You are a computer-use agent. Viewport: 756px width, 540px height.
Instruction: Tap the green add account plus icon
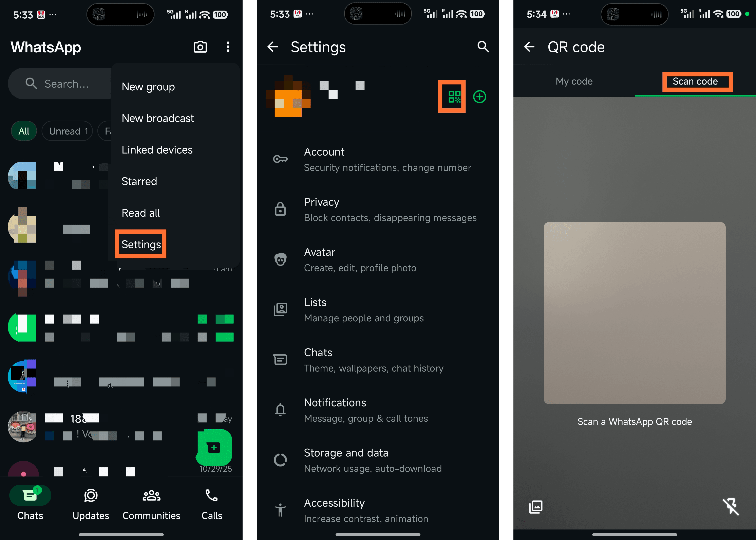(479, 97)
